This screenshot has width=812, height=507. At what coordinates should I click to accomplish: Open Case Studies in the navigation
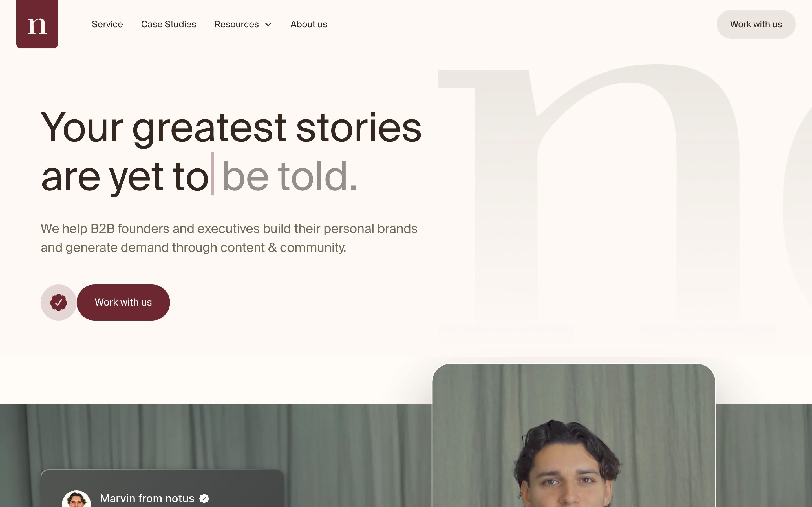168,25
